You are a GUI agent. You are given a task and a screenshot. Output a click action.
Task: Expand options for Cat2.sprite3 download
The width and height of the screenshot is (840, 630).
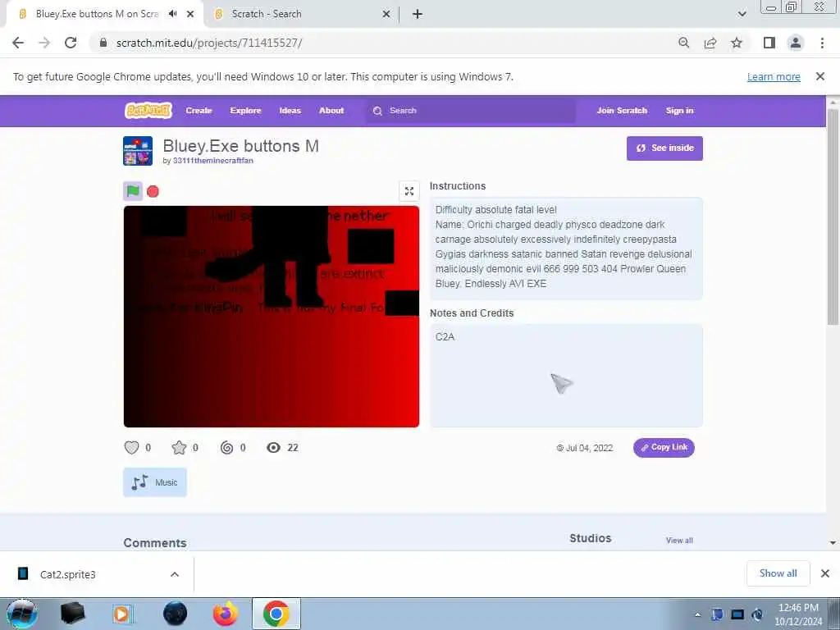pos(175,574)
